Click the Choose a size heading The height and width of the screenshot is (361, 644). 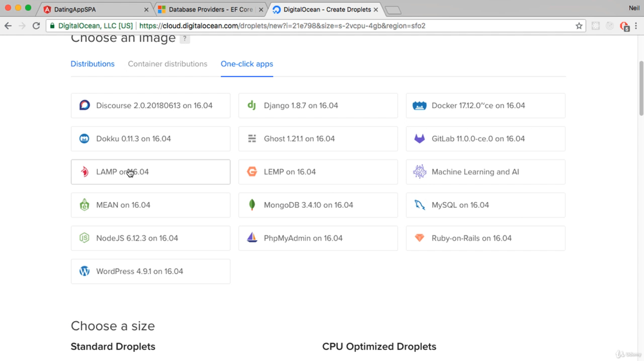pyautogui.click(x=113, y=326)
